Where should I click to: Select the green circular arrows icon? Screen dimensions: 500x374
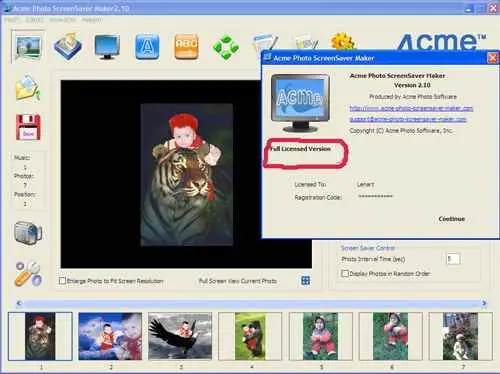tap(226, 47)
